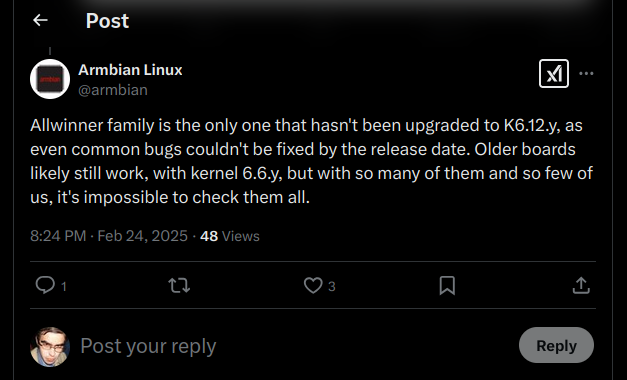
Task: Bookmark this post
Action: 447,286
